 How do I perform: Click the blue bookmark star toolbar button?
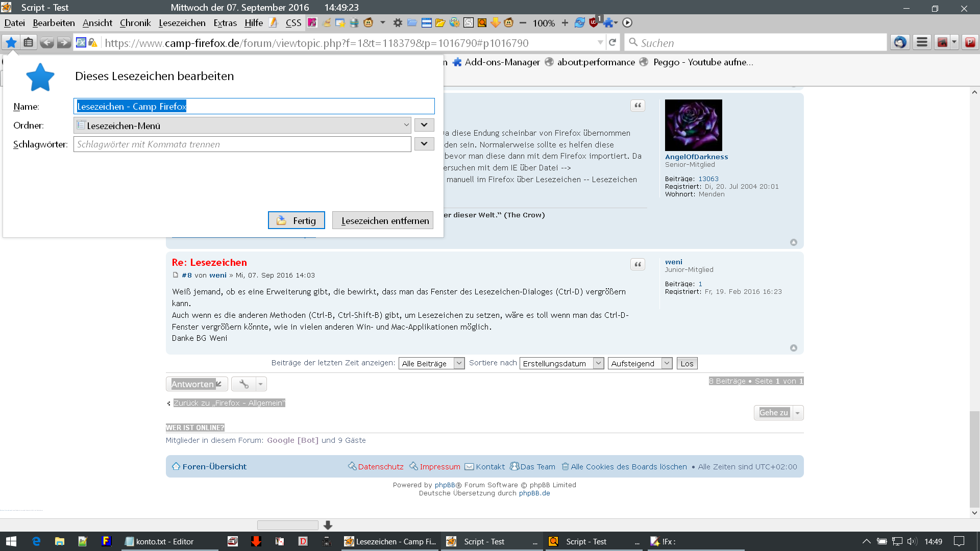(x=11, y=43)
